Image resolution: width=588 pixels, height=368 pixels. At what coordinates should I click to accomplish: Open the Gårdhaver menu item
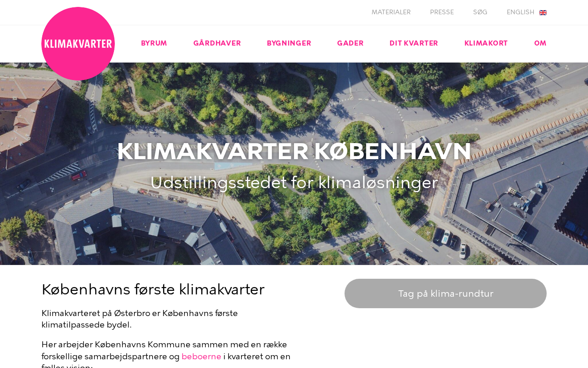click(217, 44)
